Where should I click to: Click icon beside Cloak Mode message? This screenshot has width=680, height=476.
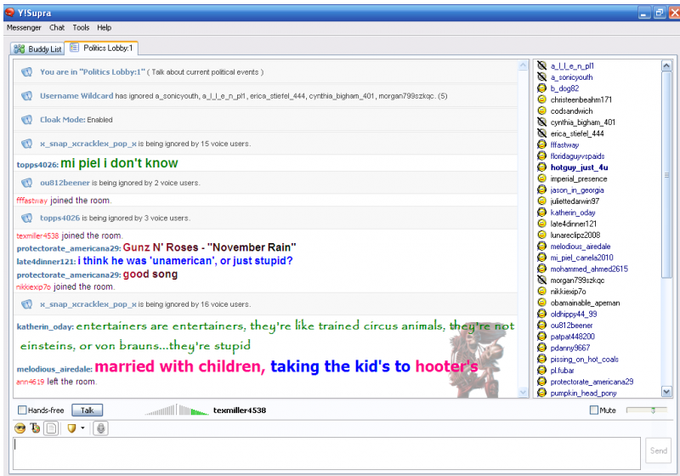point(26,119)
